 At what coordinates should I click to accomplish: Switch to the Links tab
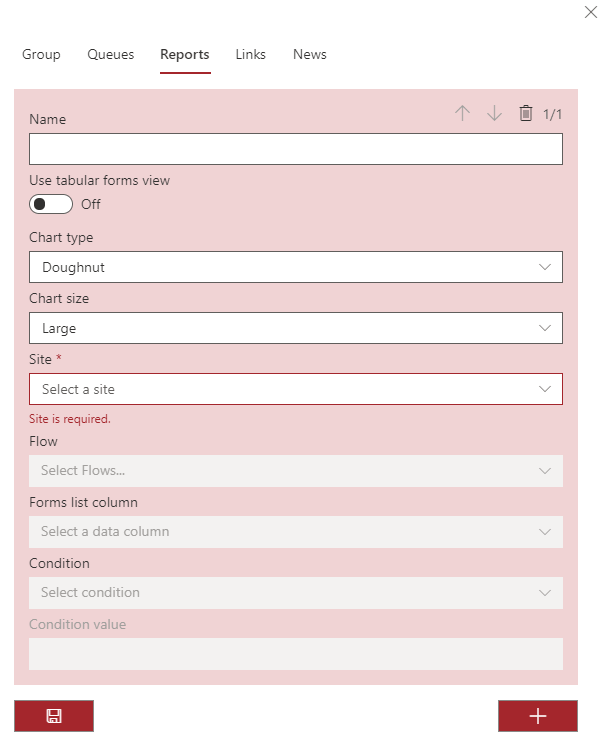click(250, 54)
